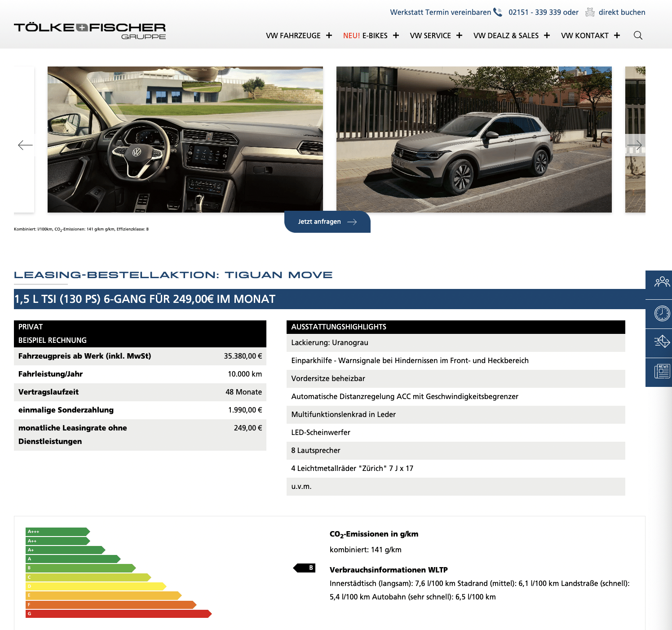Image resolution: width=672 pixels, height=630 pixels.
Task: Open the Tiguan exterior street photo
Action: coord(474,139)
